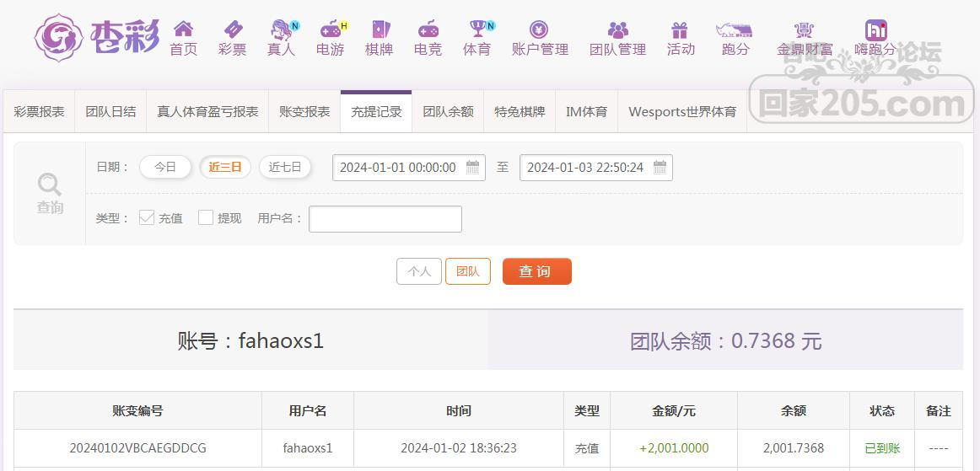Viewport: 980px width, 471px height.
Task: Click the 杏彩 logo emblem
Action: tap(59, 37)
